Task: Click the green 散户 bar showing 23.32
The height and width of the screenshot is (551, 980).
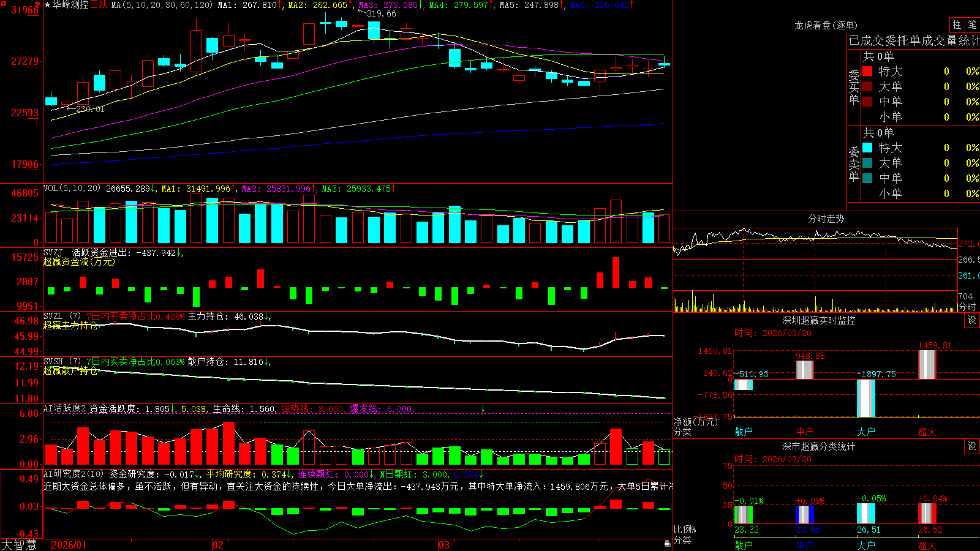Action: tap(744, 514)
